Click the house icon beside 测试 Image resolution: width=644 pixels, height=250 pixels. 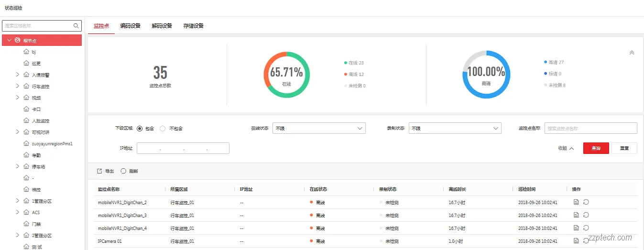click(x=26, y=247)
